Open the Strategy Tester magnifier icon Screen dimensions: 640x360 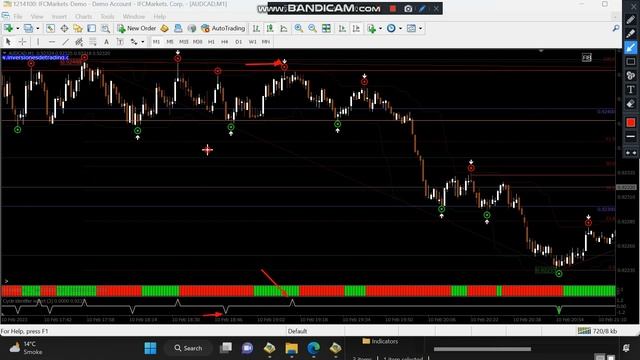pos(105,28)
